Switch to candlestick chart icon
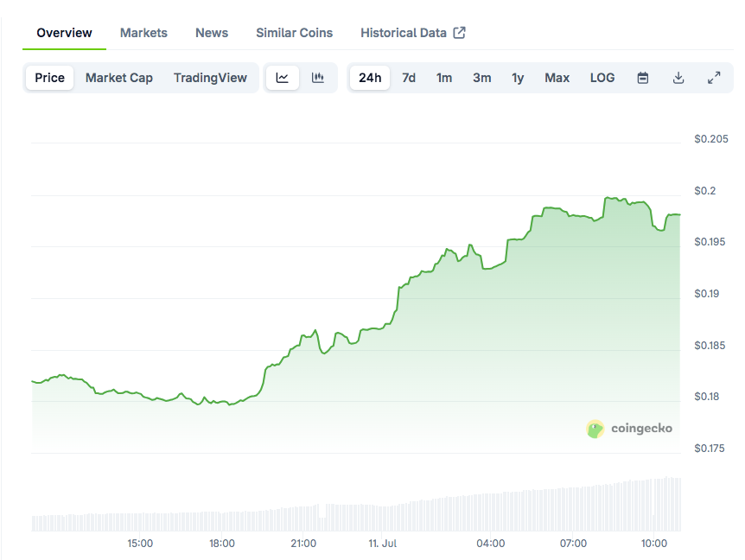Screen dimensions: 745x560 (318, 78)
